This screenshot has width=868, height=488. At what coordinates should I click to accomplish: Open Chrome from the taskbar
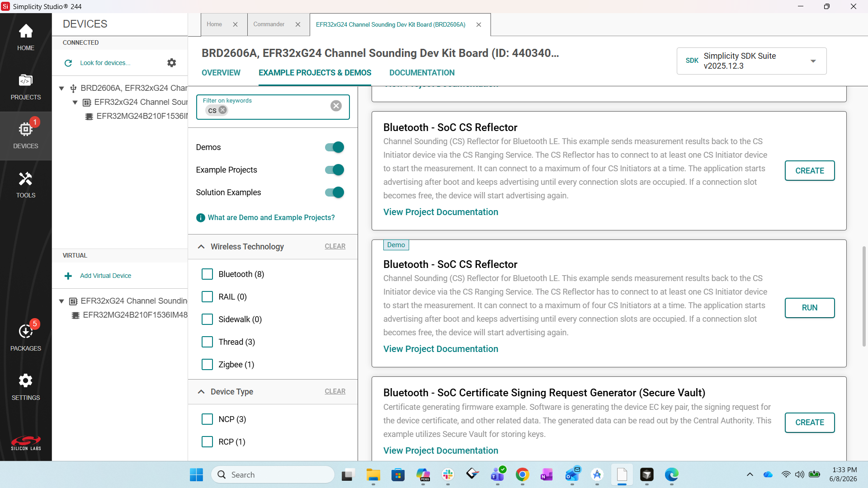522,474
